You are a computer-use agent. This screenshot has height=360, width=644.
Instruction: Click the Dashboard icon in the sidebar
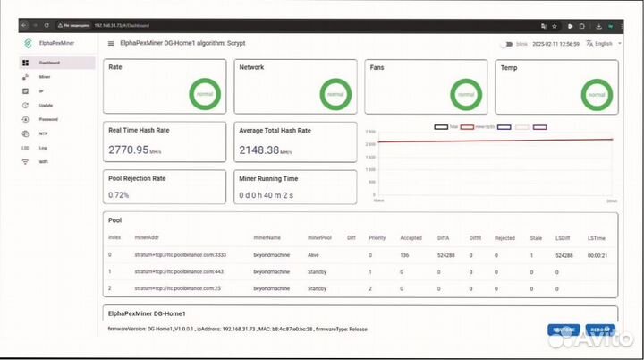click(x=25, y=64)
